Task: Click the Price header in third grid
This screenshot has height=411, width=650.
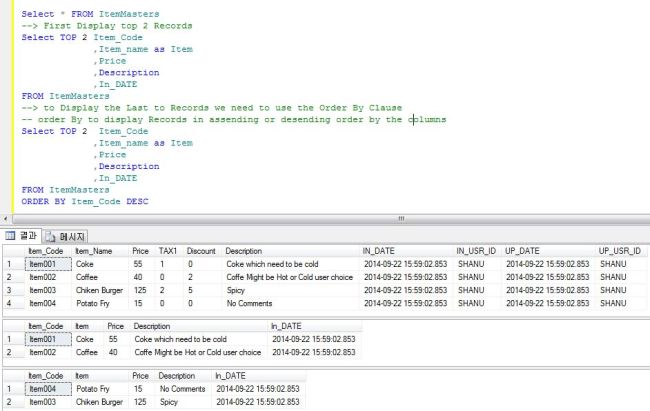Action: [142, 376]
